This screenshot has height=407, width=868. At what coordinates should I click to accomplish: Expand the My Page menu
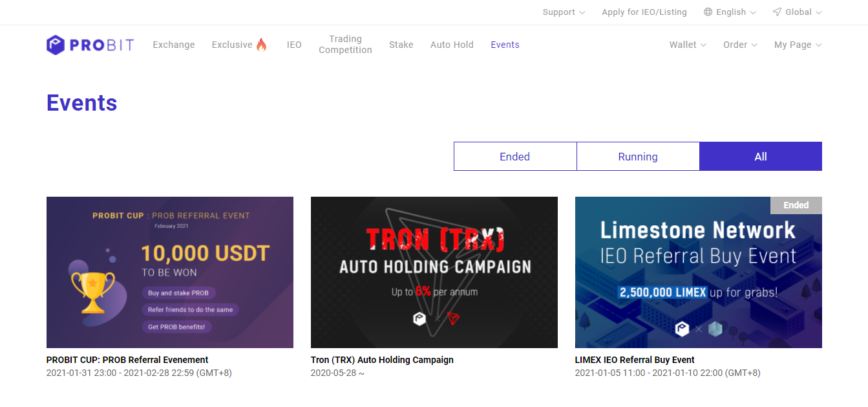(798, 45)
